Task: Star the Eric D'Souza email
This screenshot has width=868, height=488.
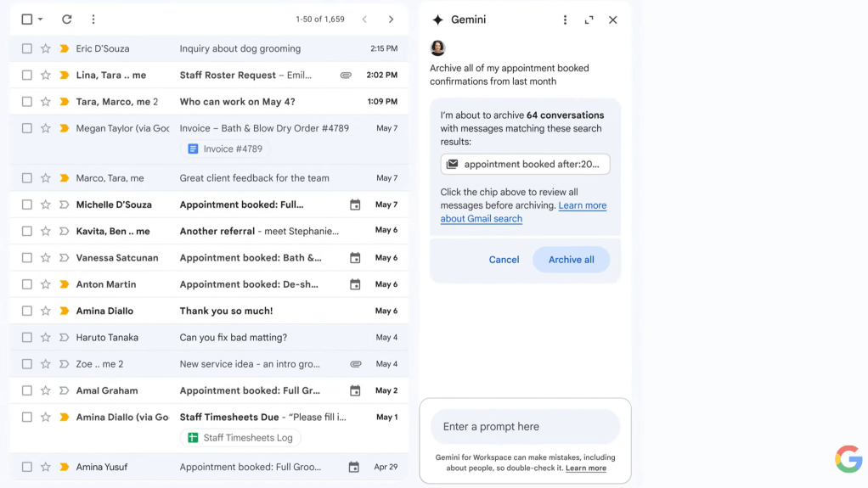Action: click(45, 48)
